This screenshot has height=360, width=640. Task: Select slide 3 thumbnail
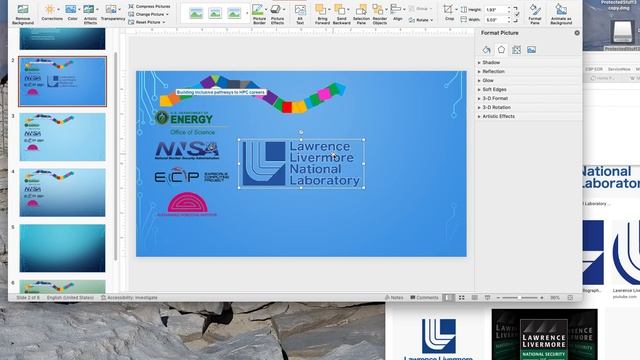[x=62, y=137]
